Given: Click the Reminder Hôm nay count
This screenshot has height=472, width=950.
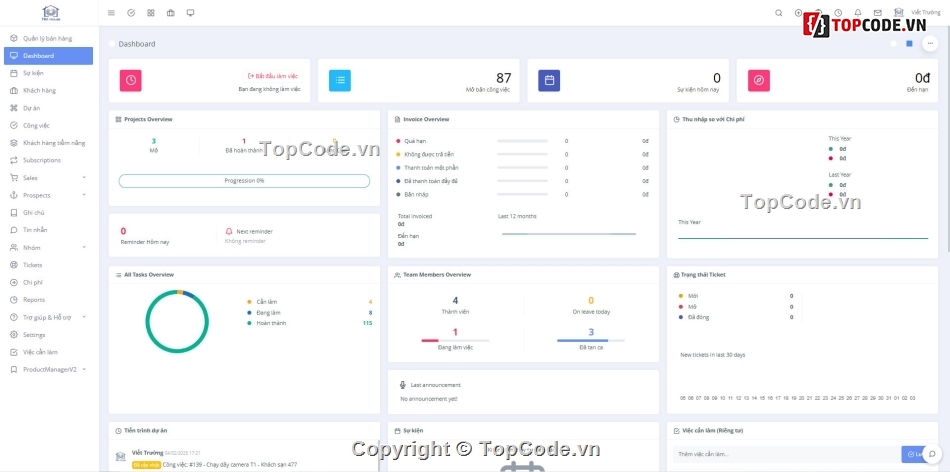Looking at the screenshot, I should (124, 231).
